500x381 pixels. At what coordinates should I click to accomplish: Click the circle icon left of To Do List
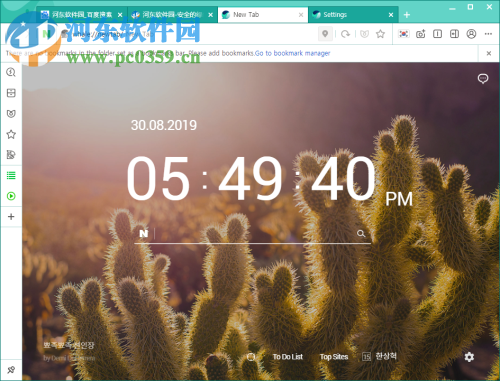[x=251, y=357]
